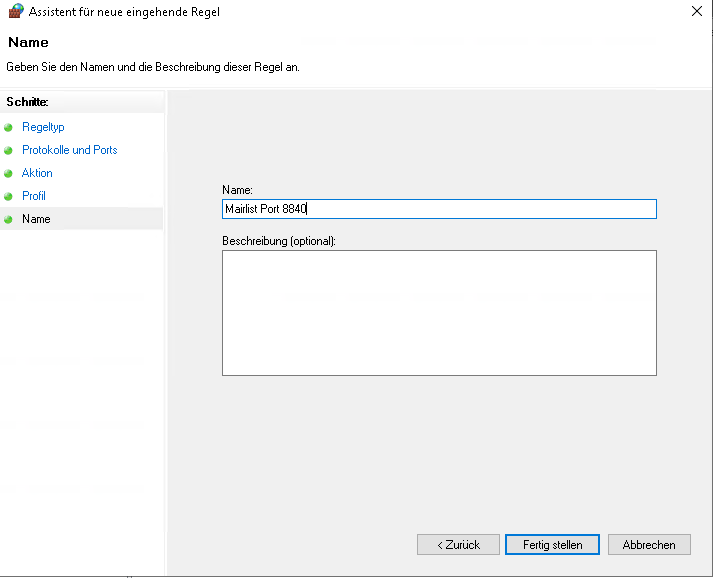Viewport: 713px width, 578px height.
Task: Cancel the wizard via Abbrechen
Action: (649, 545)
